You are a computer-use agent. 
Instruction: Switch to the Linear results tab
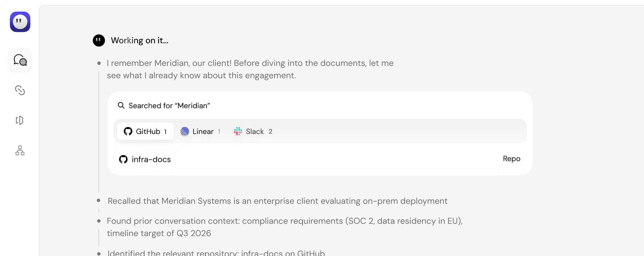[200, 131]
